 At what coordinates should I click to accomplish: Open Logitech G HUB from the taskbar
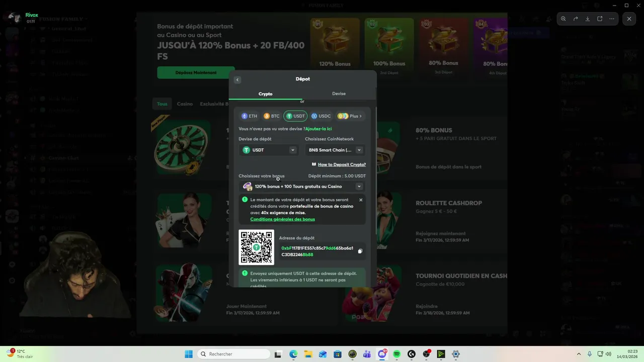tap(412, 354)
